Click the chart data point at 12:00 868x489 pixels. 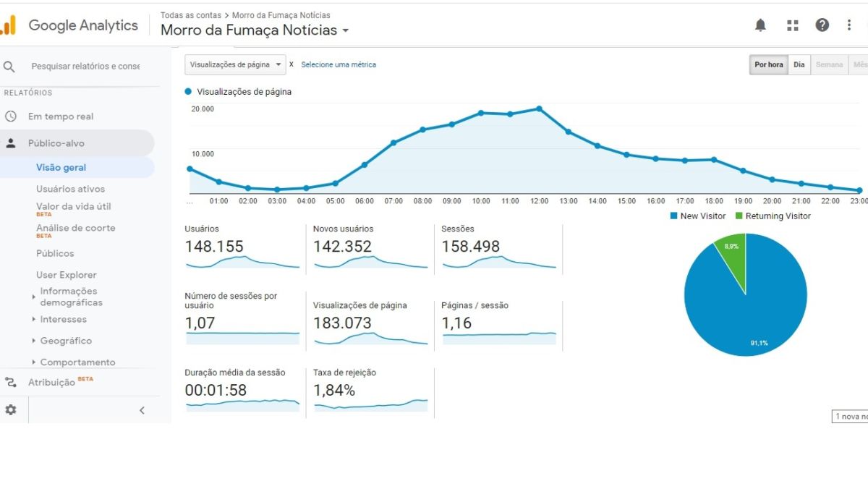click(x=539, y=109)
